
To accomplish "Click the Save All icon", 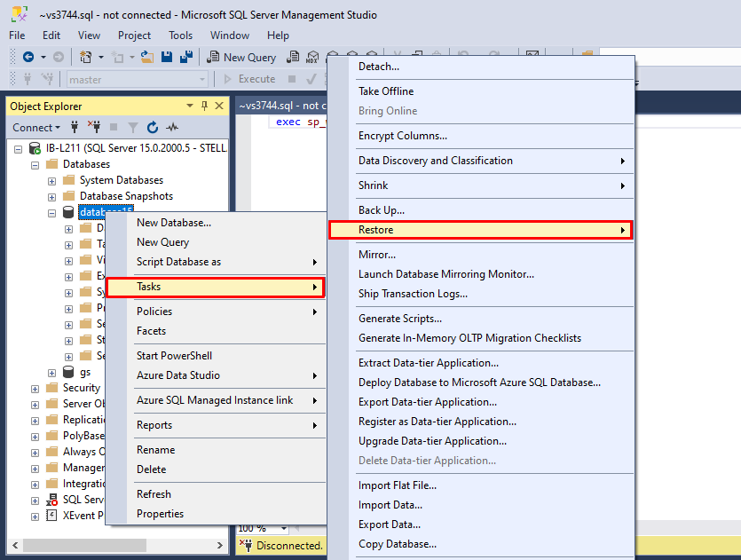I will click(x=186, y=57).
